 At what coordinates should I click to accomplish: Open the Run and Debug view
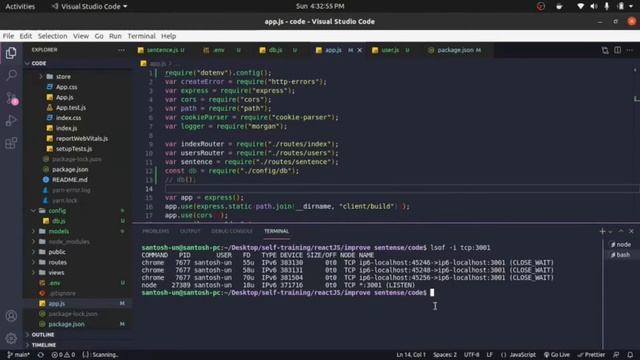click(11, 120)
